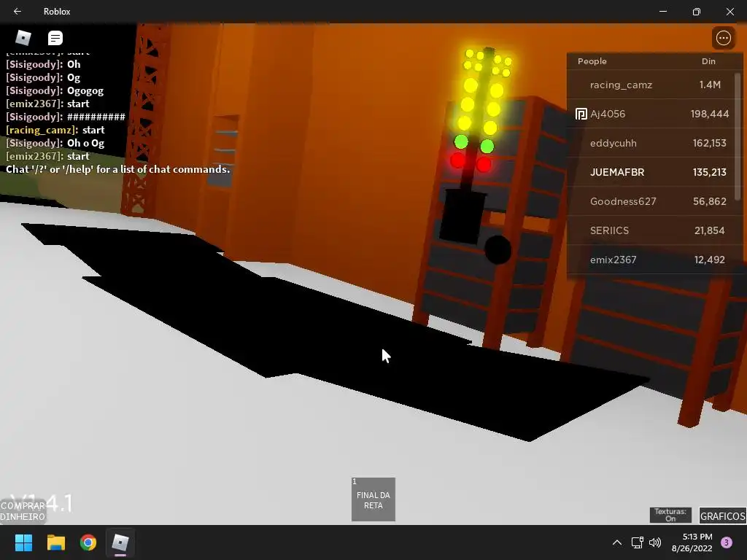Open File Explorer from taskbar
Viewport: 747px width, 560px height.
55,542
